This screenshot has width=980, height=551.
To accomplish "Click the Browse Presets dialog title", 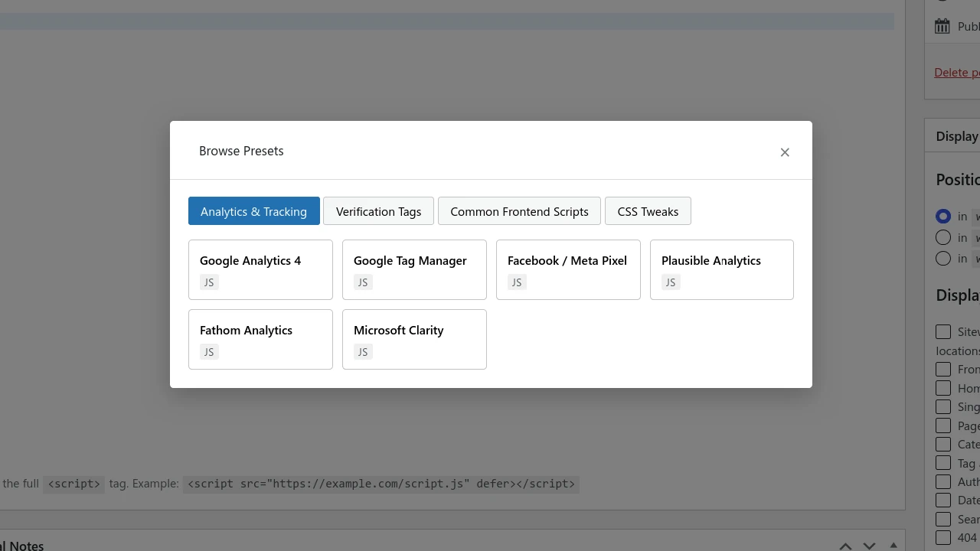I will pyautogui.click(x=241, y=151).
